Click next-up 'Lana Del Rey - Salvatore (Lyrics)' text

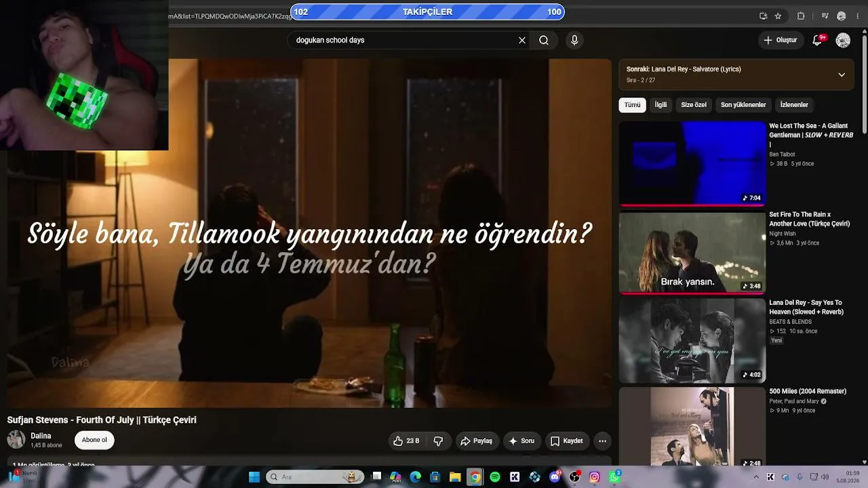tap(684, 69)
